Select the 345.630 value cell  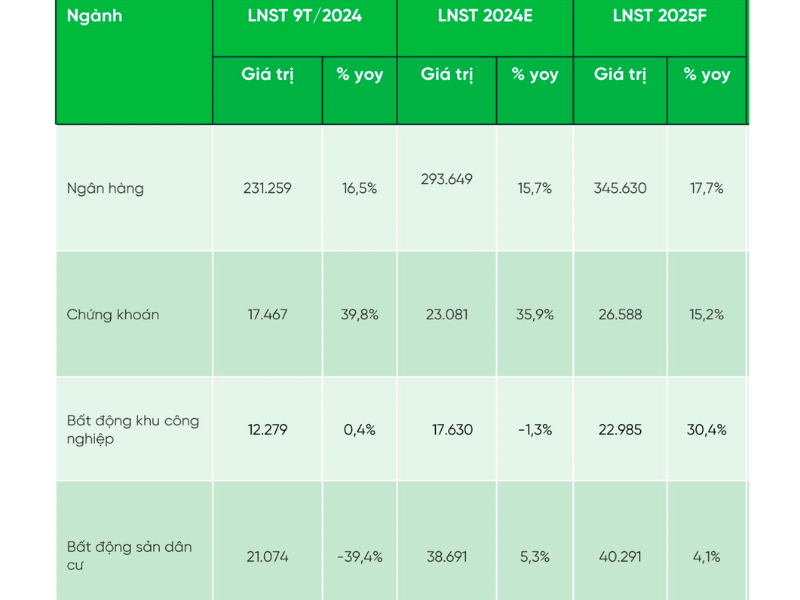click(620, 188)
